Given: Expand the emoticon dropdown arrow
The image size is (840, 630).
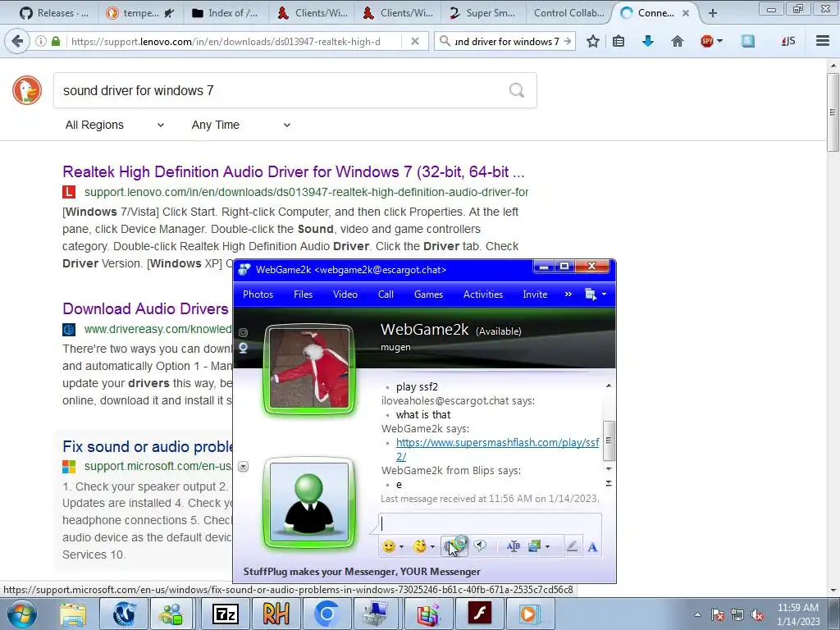Looking at the screenshot, I should (401, 547).
